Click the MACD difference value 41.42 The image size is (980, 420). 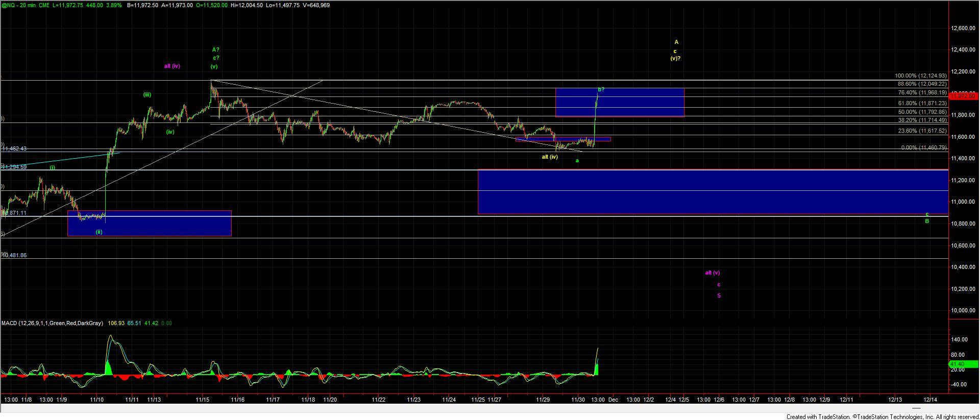tap(151, 323)
